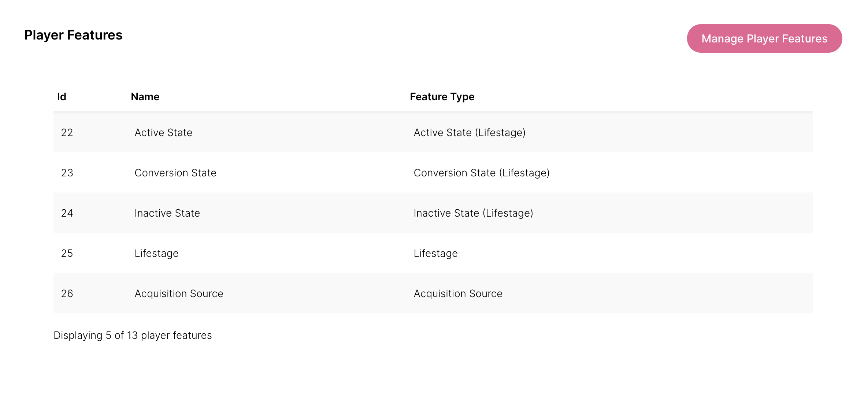Click the Inactive State (Lifestage) type cell
Viewport: 868px width, 393px height.
click(x=473, y=213)
